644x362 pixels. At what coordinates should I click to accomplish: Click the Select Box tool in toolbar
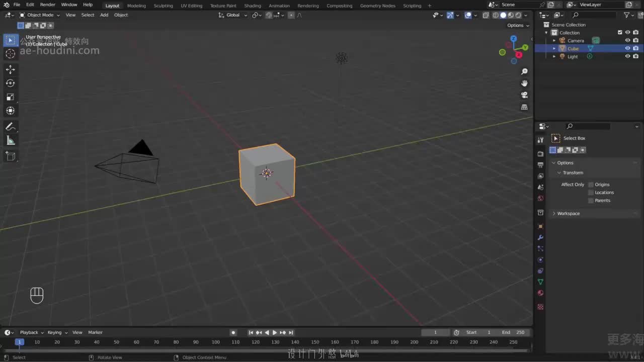tap(10, 40)
